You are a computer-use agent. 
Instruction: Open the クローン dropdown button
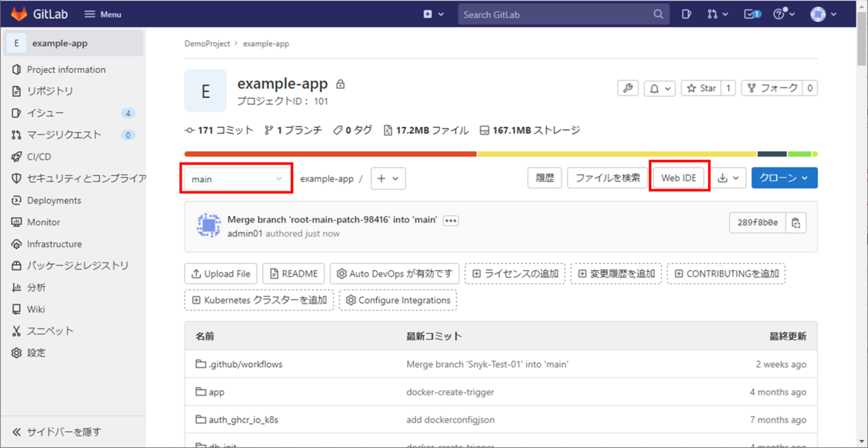point(785,178)
